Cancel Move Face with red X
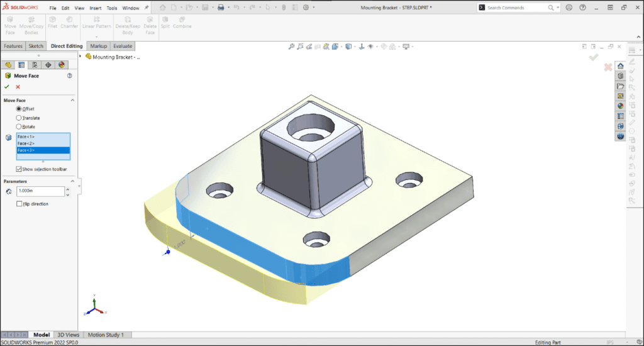 click(18, 87)
